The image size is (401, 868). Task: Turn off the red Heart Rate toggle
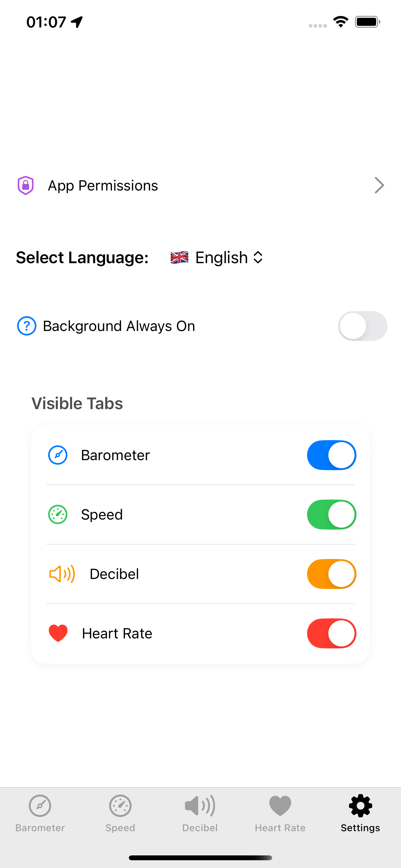tap(332, 633)
